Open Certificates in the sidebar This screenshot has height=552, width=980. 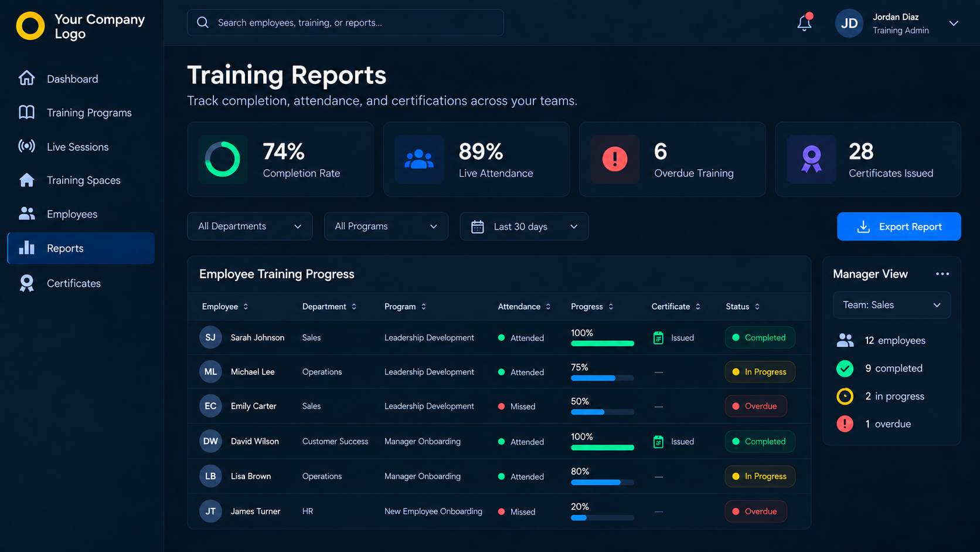[x=81, y=283]
